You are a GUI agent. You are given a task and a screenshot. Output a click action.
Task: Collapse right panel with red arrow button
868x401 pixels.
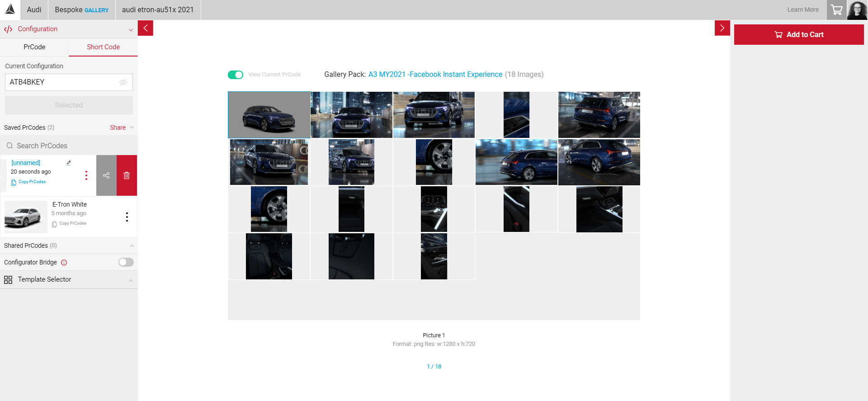tap(722, 28)
